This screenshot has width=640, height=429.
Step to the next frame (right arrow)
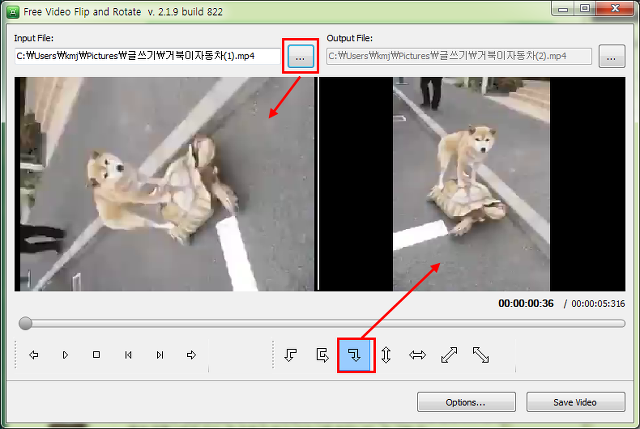pyautogui.click(x=191, y=355)
